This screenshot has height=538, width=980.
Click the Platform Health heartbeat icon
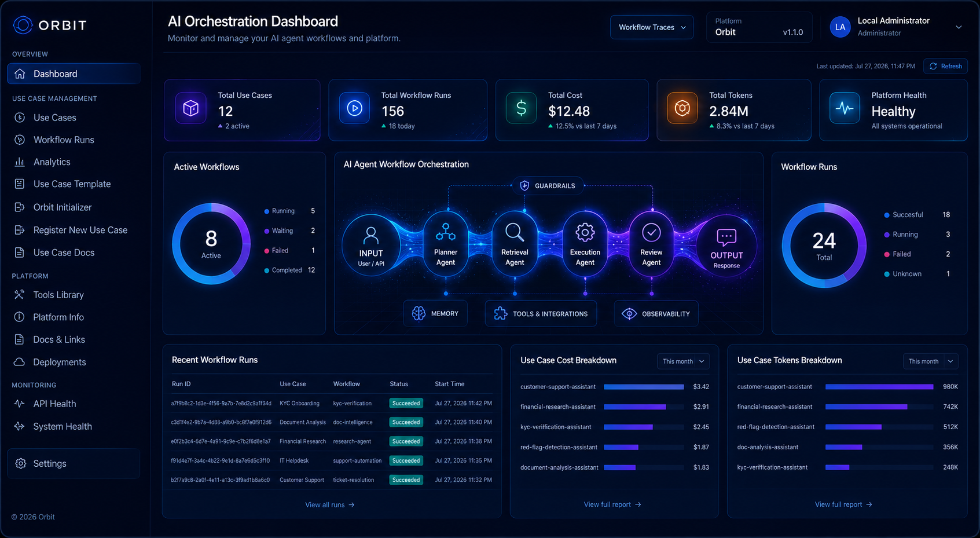click(845, 108)
